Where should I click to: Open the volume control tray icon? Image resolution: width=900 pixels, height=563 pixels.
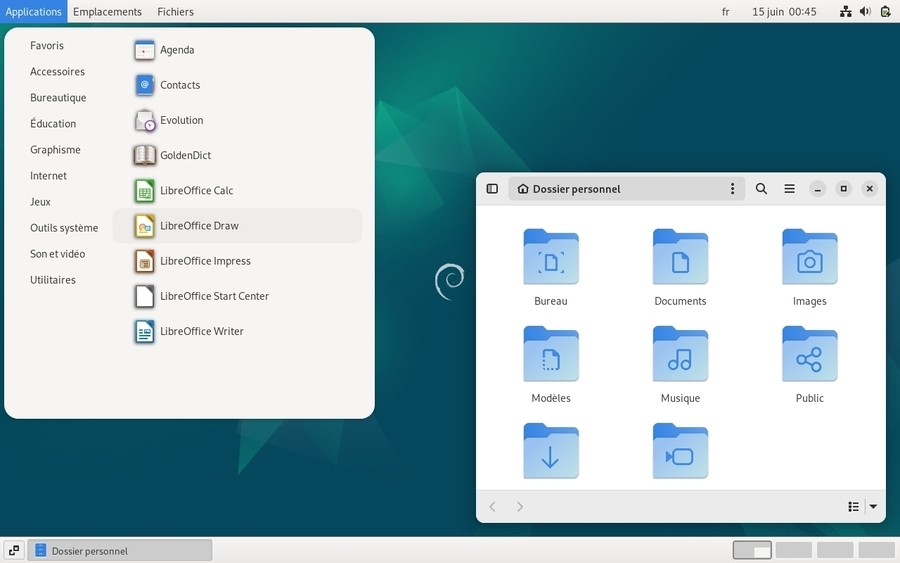[865, 11]
